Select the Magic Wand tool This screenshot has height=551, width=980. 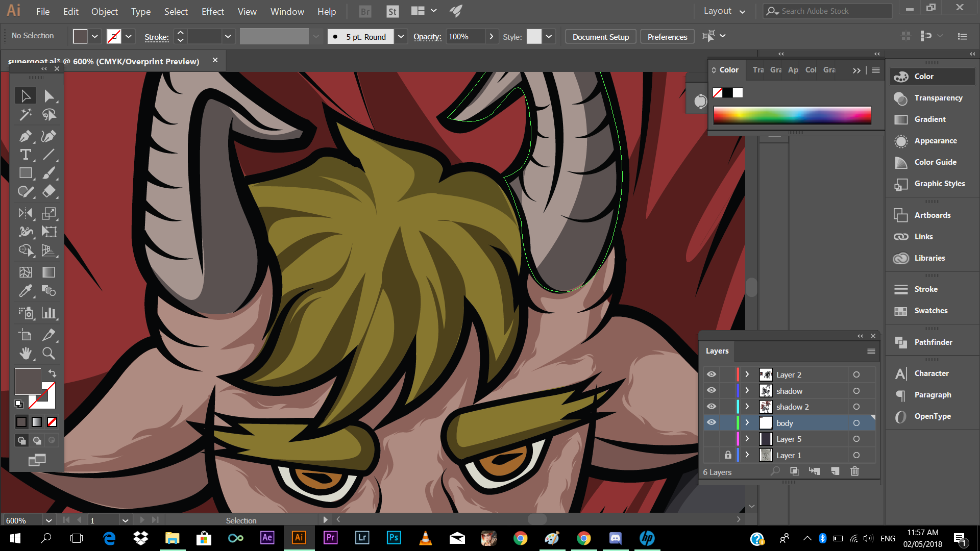click(25, 115)
